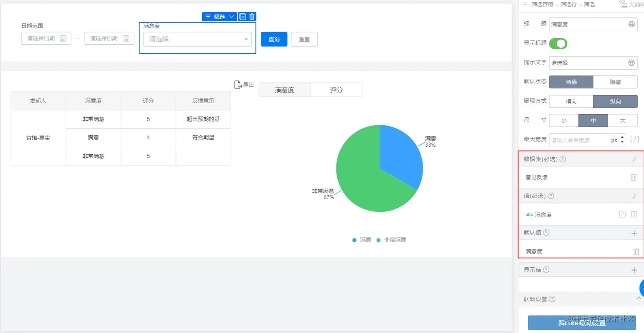This screenshot has width=644, height=333.
Task: Focus the 提示文字 input with 请选择
Action: [x=593, y=63]
